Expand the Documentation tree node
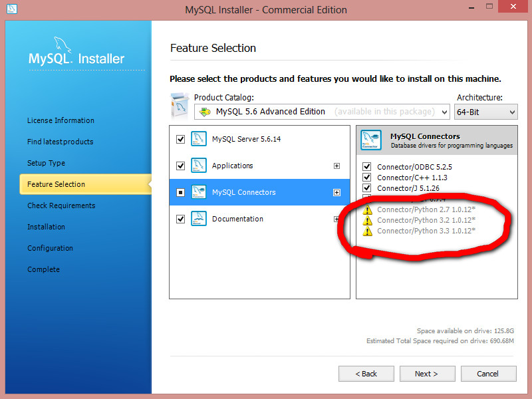This screenshot has width=532, height=399. [x=336, y=219]
